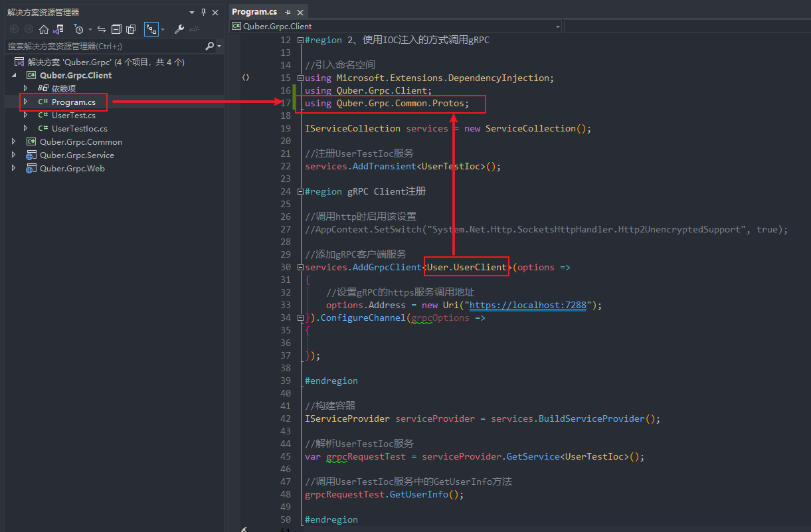The image size is (811, 532).
Task: Select UserTest.cs file
Action: click(x=74, y=115)
